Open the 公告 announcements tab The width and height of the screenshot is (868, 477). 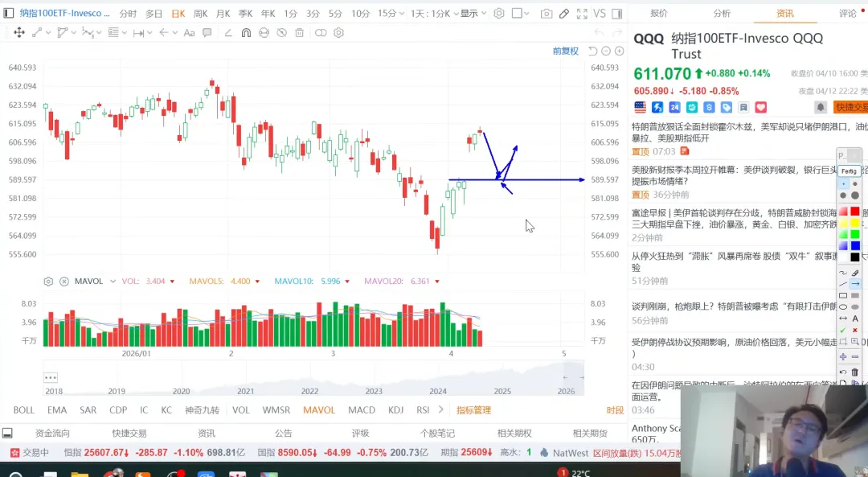(x=284, y=434)
